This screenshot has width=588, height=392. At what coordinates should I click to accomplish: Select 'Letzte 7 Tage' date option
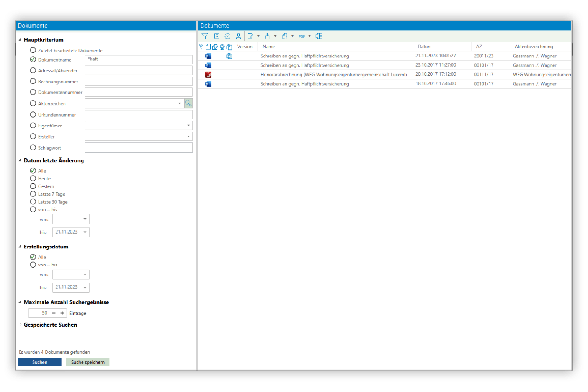coord(33,194)
